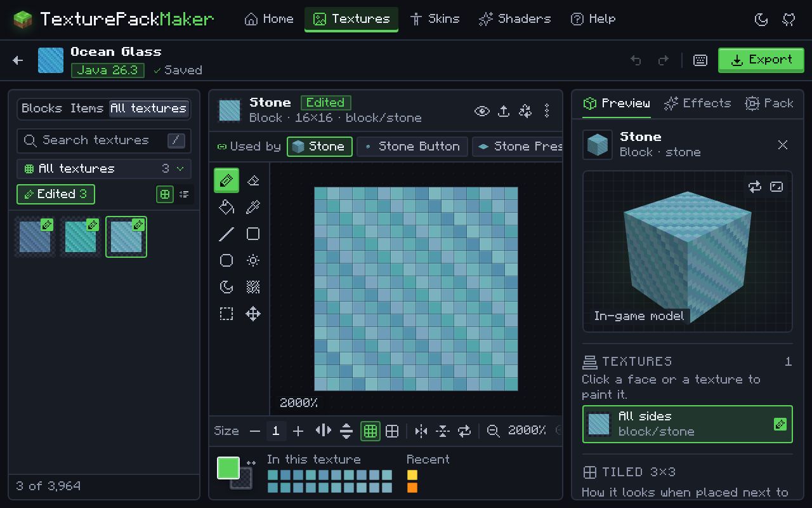Toggle the Stone texture preview eye
The image size is (812, 508).
click(482, 111)
